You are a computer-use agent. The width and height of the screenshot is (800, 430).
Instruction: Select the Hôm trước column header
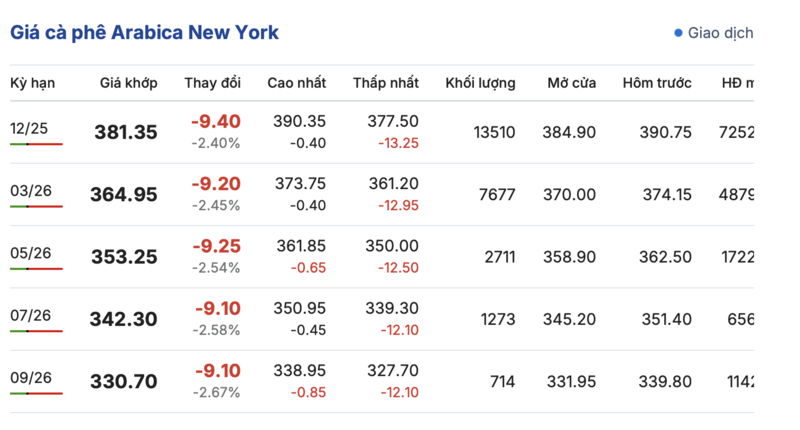coord(656,82)
